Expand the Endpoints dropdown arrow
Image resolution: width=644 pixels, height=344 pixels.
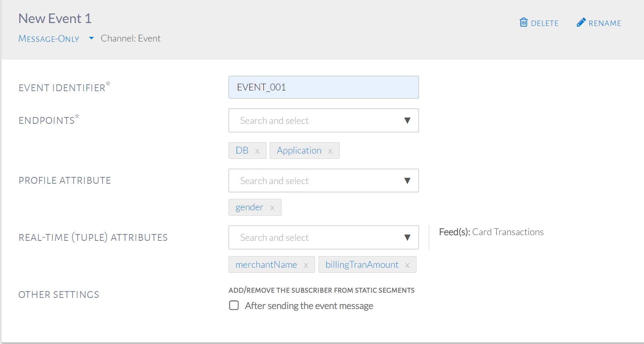point(407,121)
